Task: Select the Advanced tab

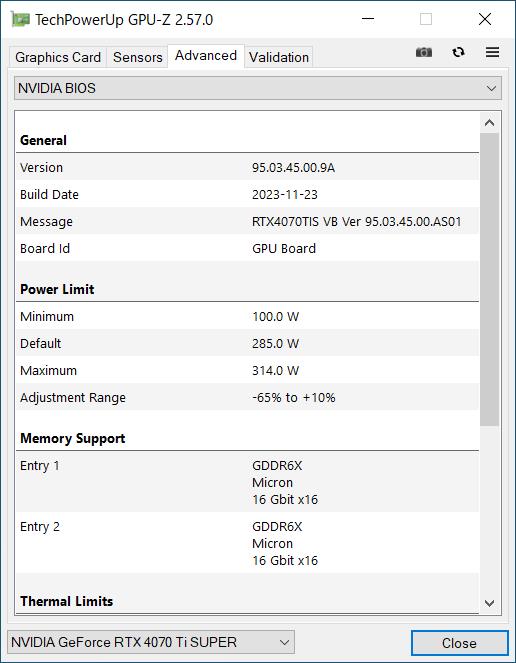Action: [206, 55]
